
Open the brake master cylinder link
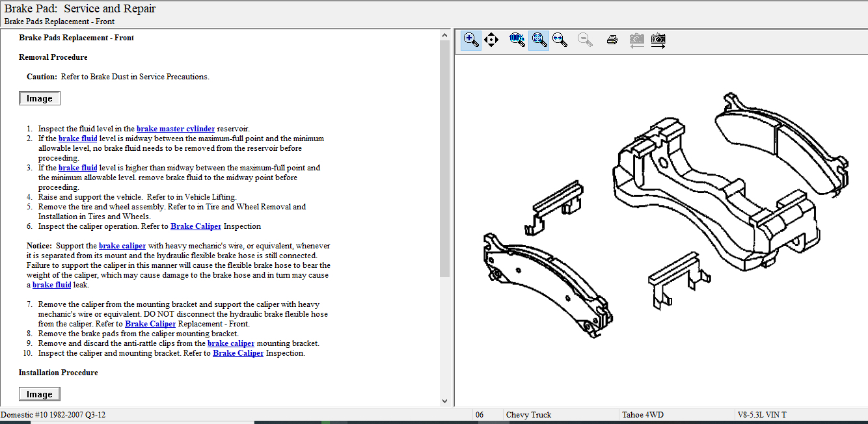(x=176, y=129)
